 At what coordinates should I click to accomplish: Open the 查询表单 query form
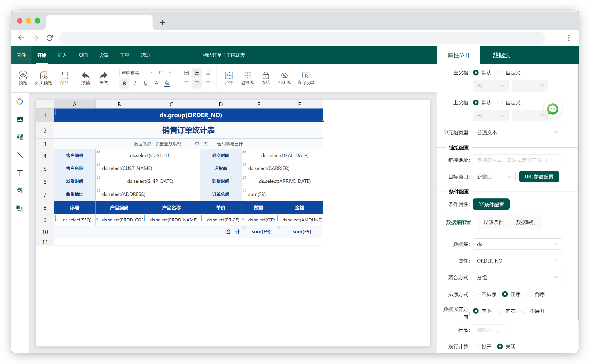tap(305, 78)
